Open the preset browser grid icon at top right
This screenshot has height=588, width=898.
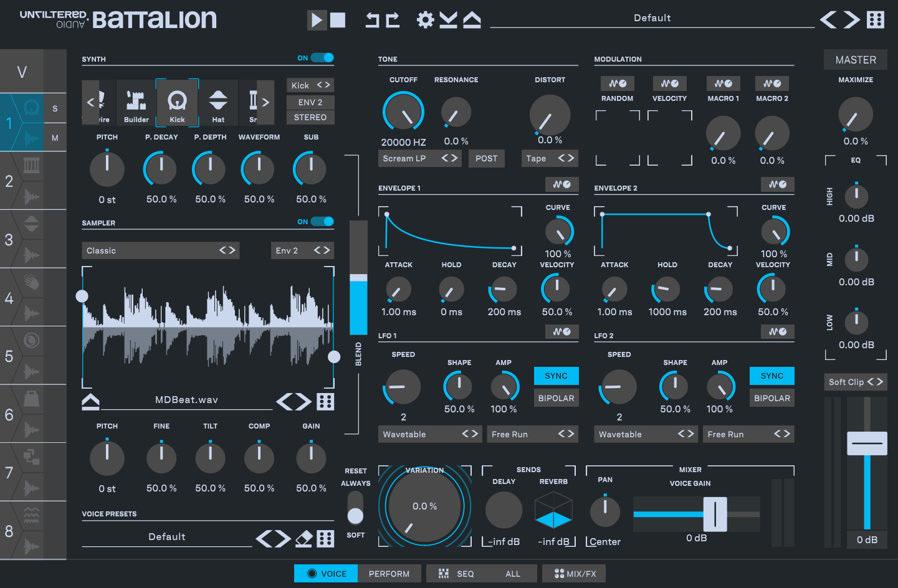click(876, 20)
